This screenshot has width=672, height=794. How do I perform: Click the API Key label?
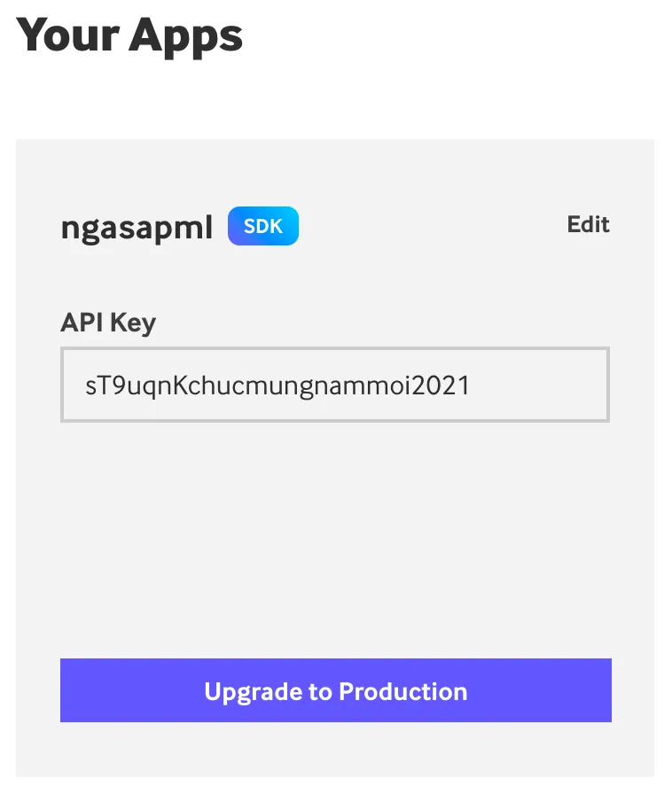[107, 323]
